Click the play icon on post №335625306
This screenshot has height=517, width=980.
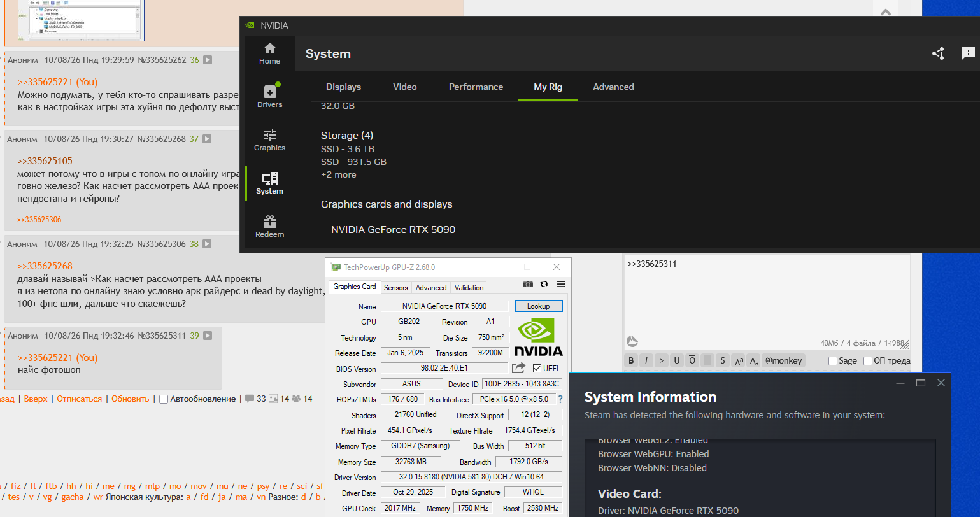[x=208, y=244]
